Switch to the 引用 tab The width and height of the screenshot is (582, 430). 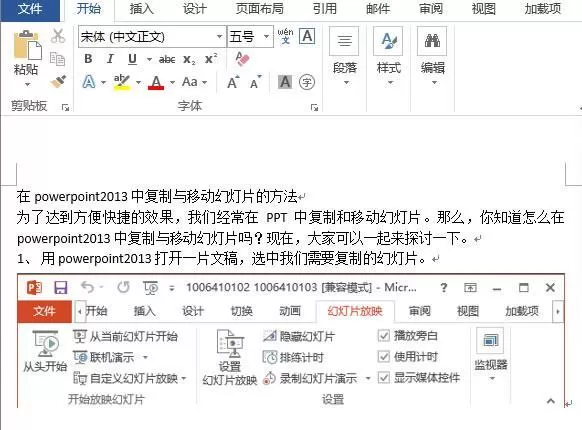point(324,9)
